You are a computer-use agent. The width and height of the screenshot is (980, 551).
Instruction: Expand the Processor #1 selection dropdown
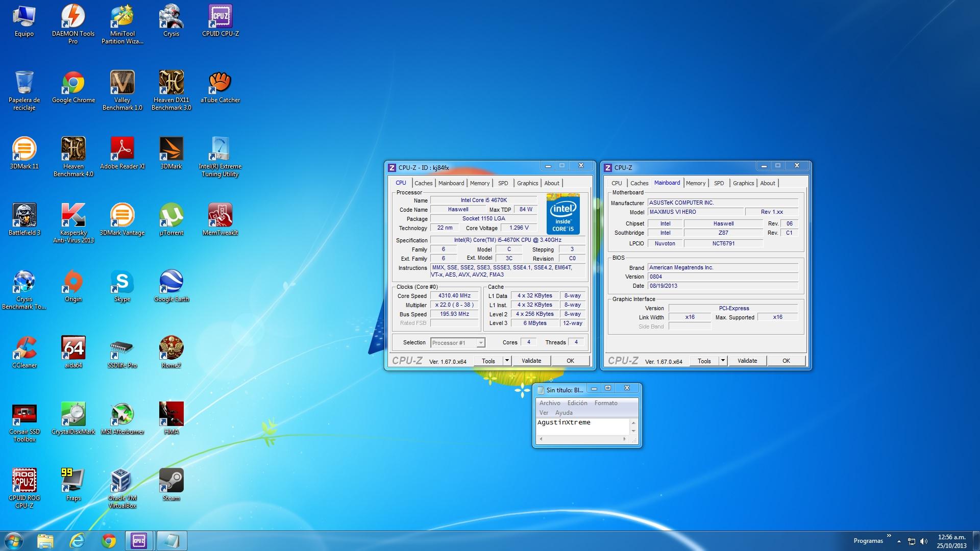[x=480, y=343]
